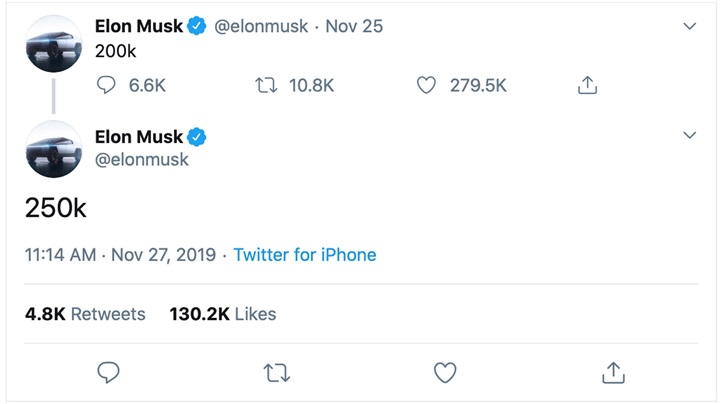Screen dimensions: 728x404
Task: Reply to the 200k tweet
Action: 107,86
